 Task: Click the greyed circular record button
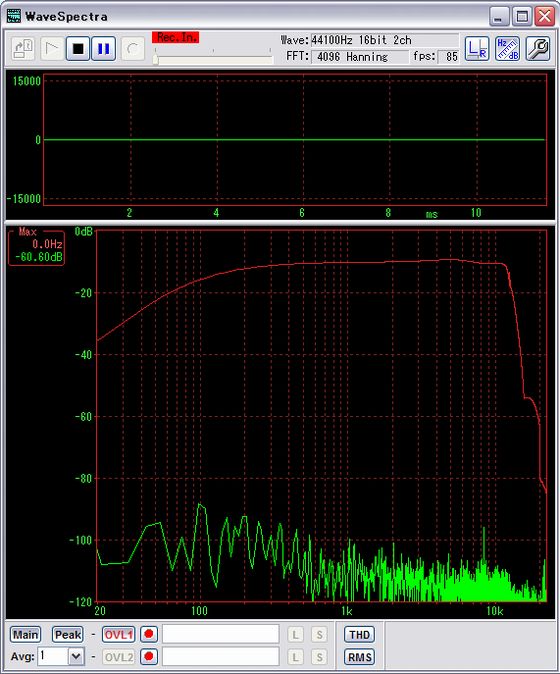[133, 49]
